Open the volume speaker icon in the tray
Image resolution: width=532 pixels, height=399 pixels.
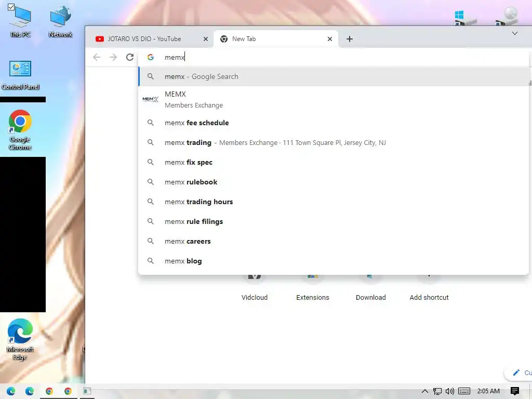(x=450, y=391)
